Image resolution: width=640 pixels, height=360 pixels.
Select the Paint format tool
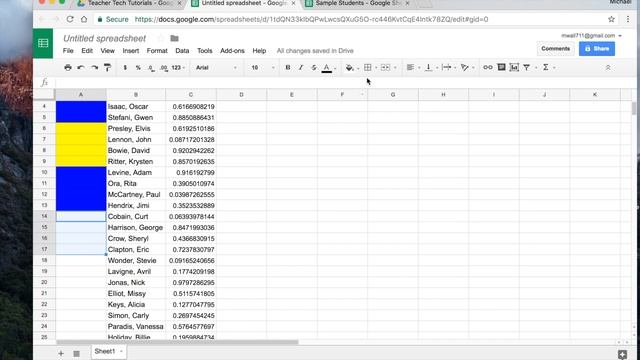coord(107,68)
